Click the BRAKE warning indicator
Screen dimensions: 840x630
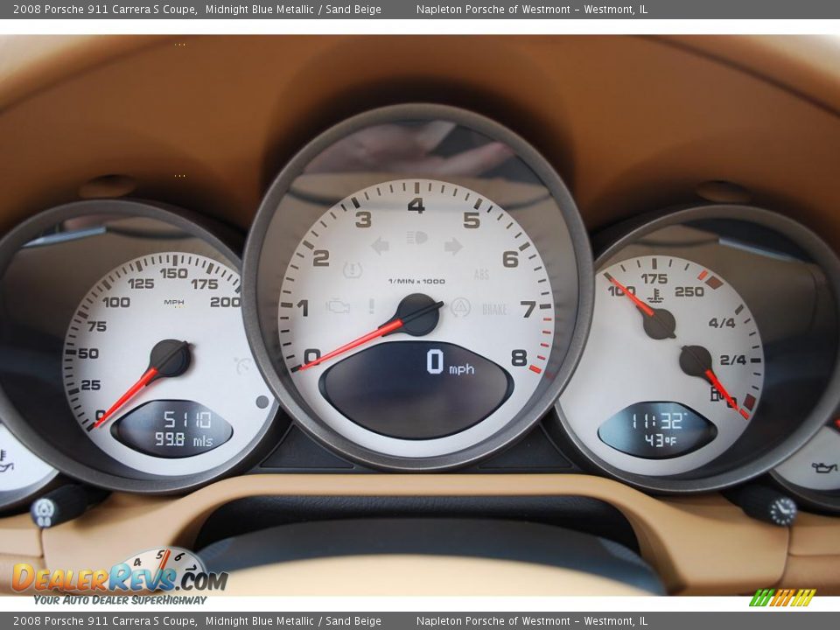pyautogui.click(x=493, y=309)
